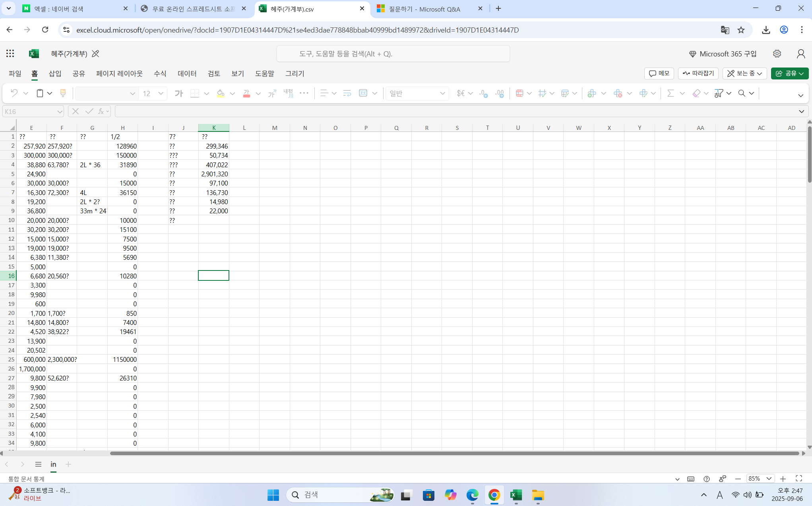Open File Explorer from the taskbar

coord(538,495)
